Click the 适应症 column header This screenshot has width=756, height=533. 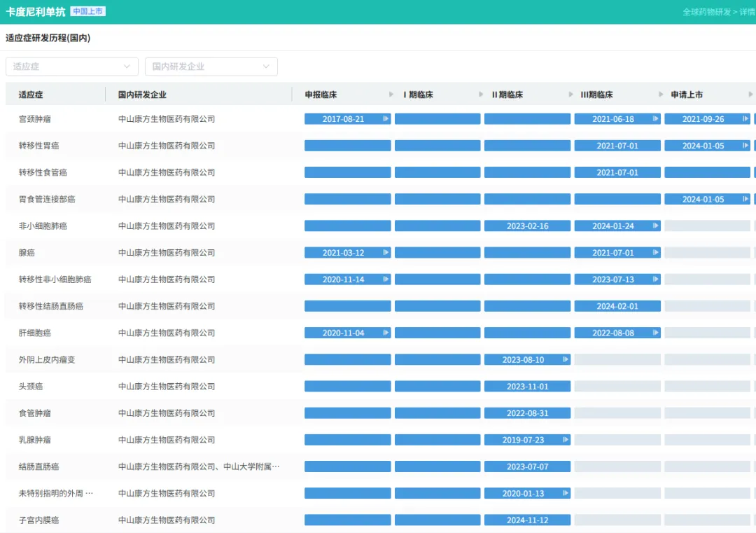(x=31, y=95)
